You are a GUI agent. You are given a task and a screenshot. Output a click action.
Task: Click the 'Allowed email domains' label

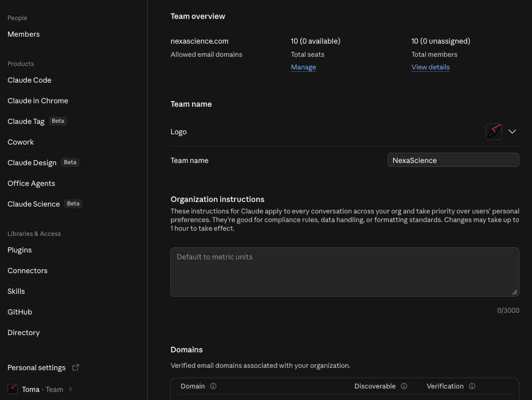[206, 55]
